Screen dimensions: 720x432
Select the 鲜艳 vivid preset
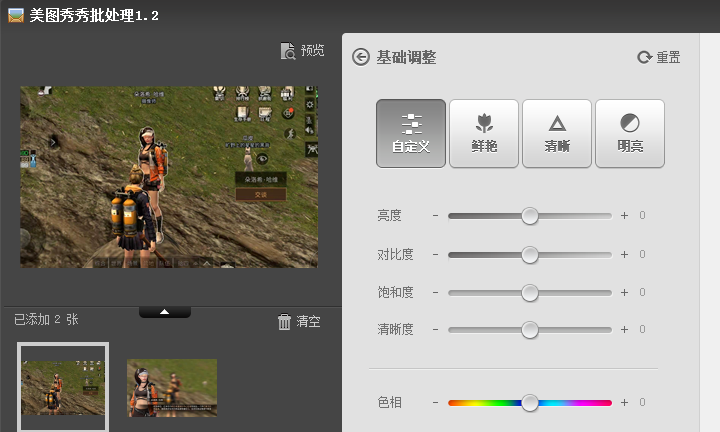tap(484, 133)
